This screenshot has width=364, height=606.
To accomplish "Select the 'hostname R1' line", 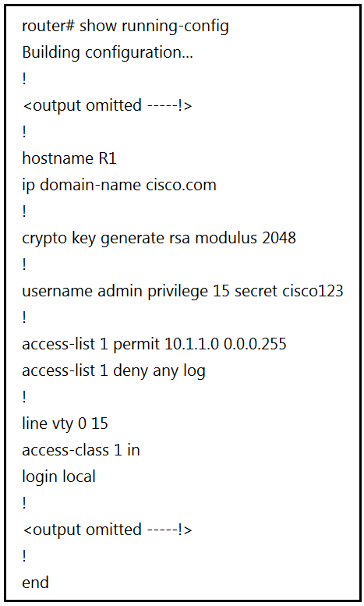I will (x=69, y=158).
